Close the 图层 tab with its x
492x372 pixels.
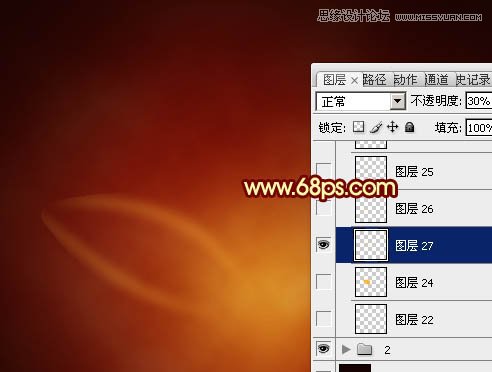click(354, 80)
